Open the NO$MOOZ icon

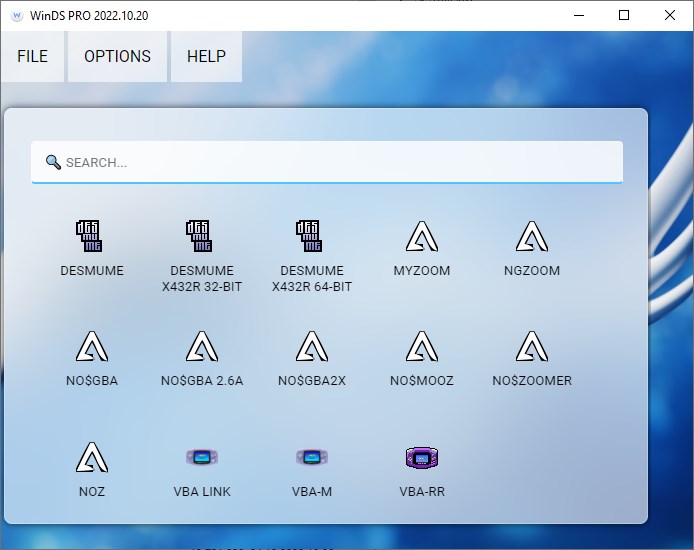coord(422,346)
